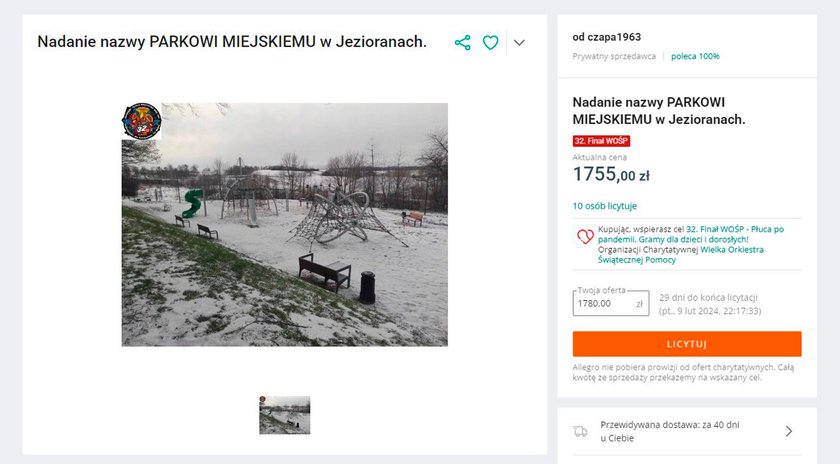Image resolution: width=840 pixels, height=464 pixels.
Task: Click the main listing title heading
Action: pyautogui.click(x=232, y=42)
